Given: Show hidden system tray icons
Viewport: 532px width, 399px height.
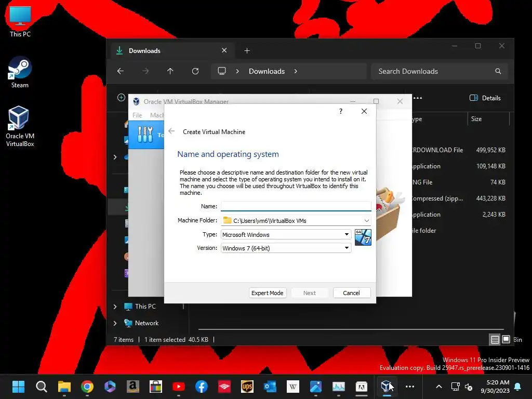Looking at the screenshot, I should pyautogui.click(x=438, y=387).
